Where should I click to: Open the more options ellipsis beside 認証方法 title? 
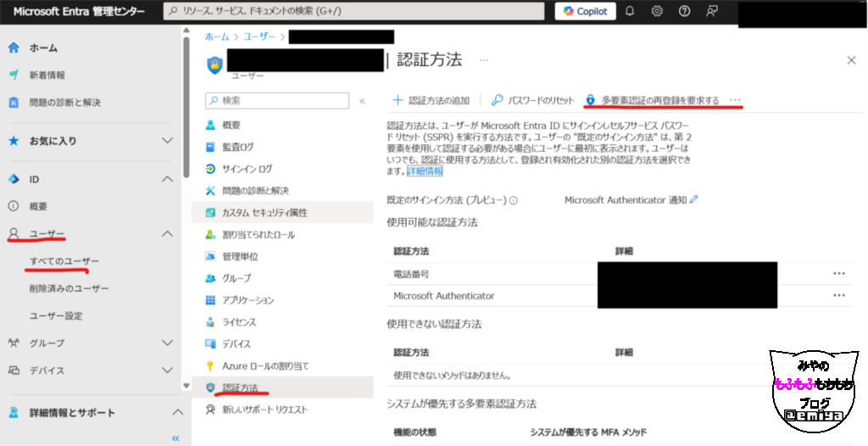[484, 60]
